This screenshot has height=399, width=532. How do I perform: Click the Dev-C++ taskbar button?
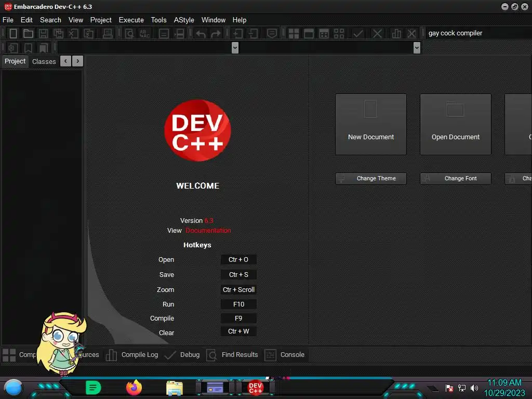coord(256,388)
